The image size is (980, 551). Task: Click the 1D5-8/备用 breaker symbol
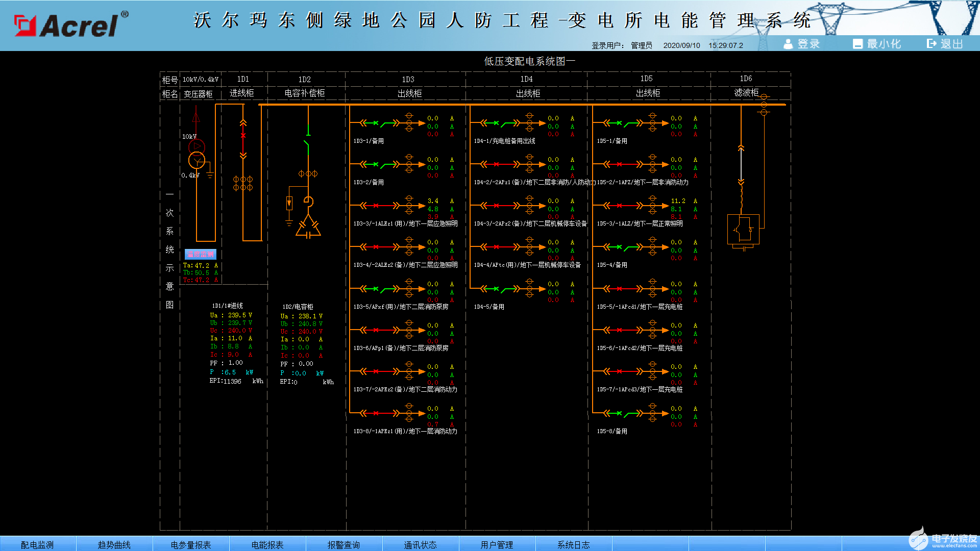coord(621,413)
